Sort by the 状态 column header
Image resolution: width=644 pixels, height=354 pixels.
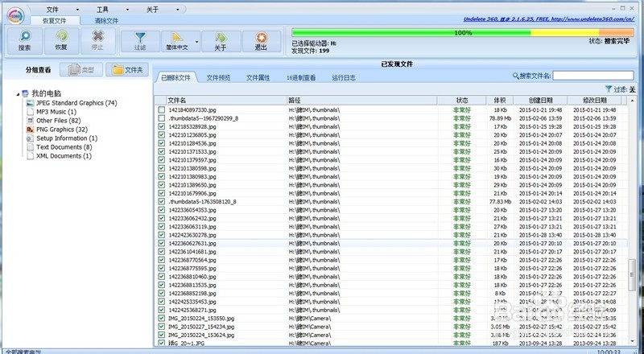coord(462,101)
